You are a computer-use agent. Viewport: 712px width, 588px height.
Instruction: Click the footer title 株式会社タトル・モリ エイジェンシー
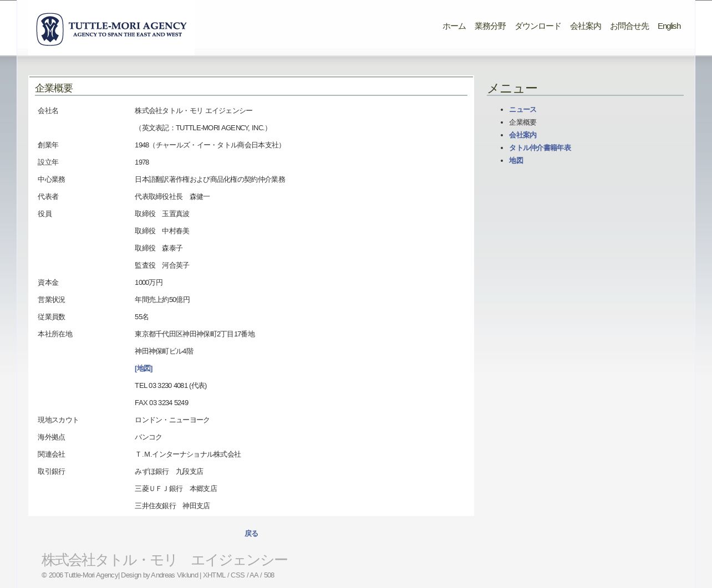click(x=165, y=560)
